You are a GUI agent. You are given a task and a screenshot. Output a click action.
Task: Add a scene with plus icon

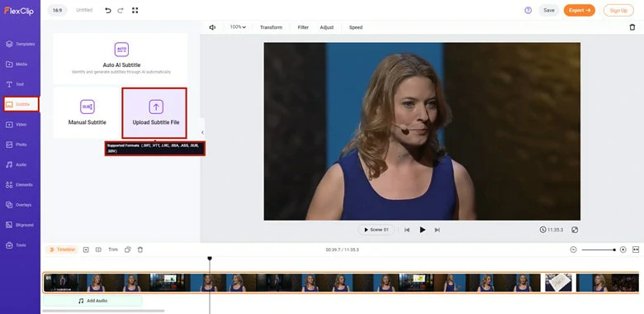pos(86,250)
